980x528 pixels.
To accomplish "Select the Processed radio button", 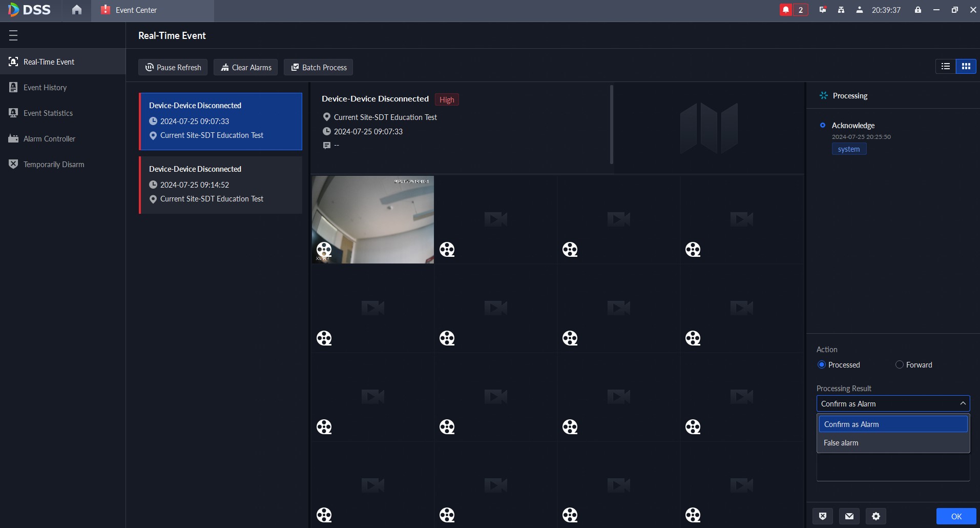I will point(822,364).
